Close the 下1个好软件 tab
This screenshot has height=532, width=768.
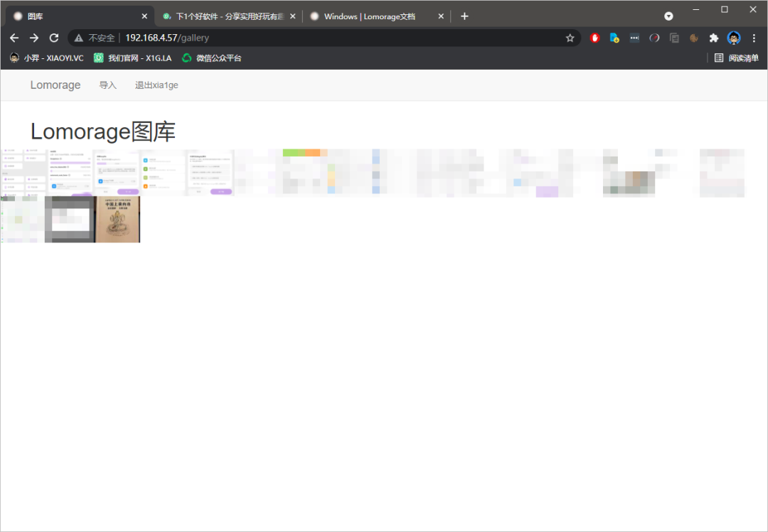tap(292, 16)
